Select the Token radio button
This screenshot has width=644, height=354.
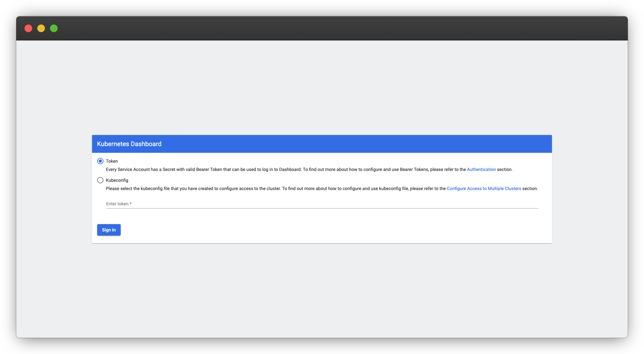tap(100, 161)
